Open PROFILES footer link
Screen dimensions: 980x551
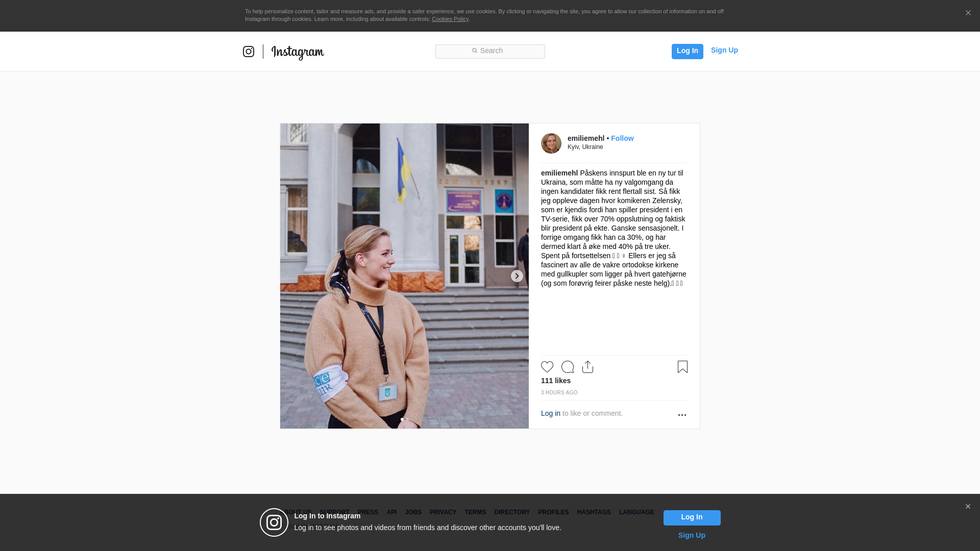click(x=553, y=512)
